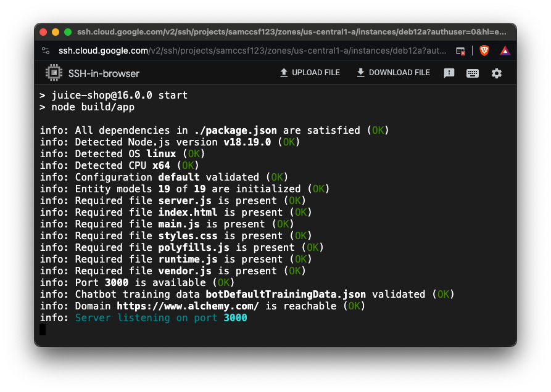Click the 'runtime.js' file name
Viewport: 551px width, 392px height.
[188, 259]
